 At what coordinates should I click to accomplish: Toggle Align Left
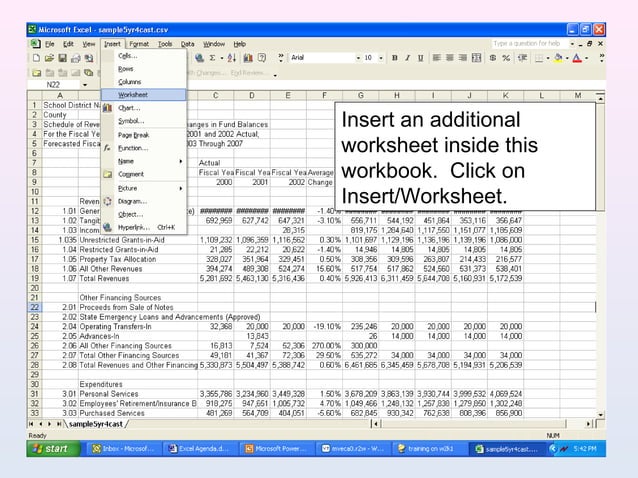click(x=437, y=58)
